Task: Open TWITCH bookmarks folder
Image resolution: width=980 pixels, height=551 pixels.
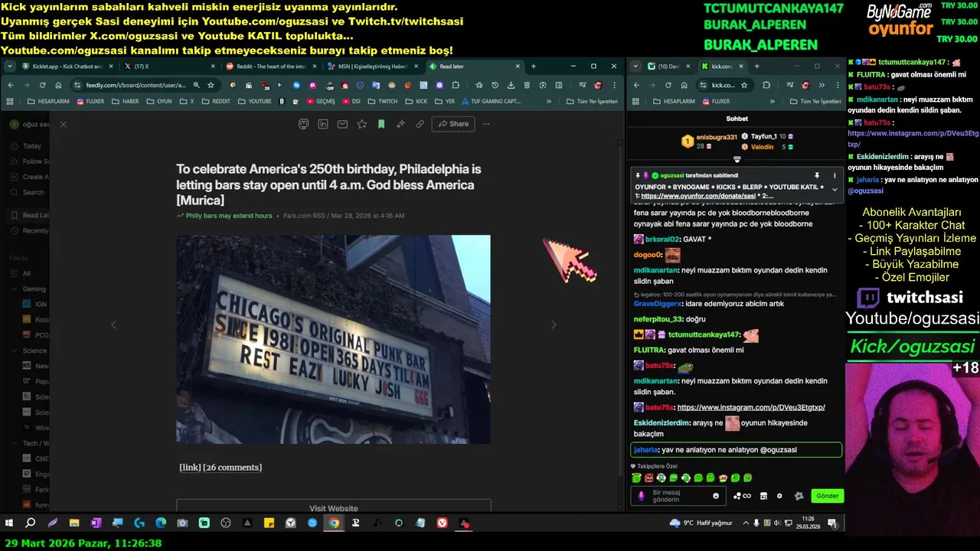Action: [x=383, y=101]
